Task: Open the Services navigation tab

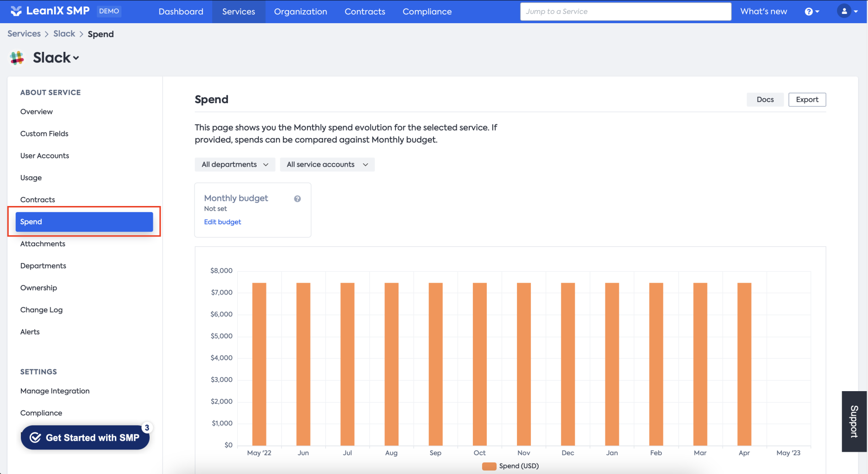Action: coord(239,12)
